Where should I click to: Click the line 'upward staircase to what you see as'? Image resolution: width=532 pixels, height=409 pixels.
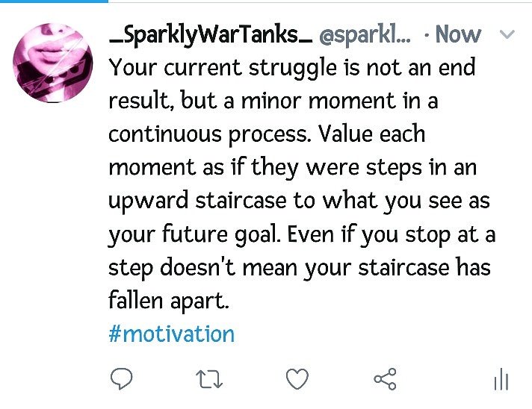(x=300, y=201)
